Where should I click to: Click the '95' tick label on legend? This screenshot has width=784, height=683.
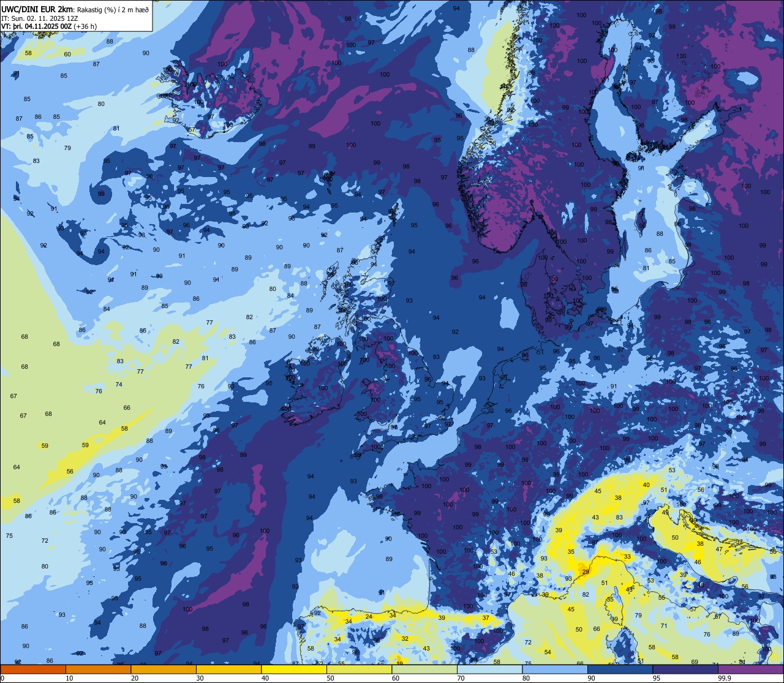657,678
